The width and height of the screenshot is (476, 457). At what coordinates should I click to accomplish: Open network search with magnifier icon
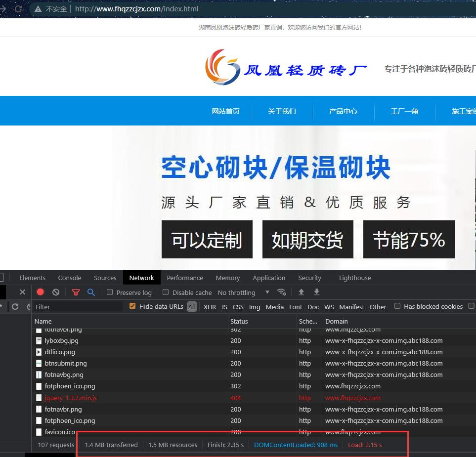tap(91, 292)
